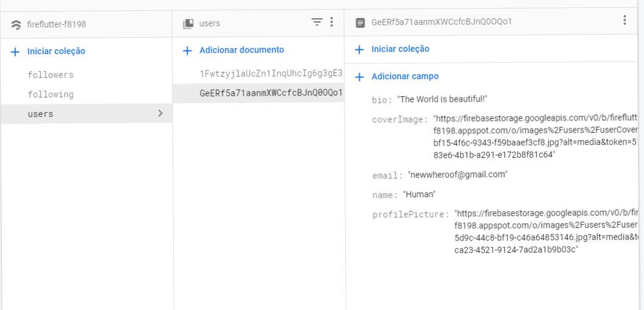This screenshot has height=310, width=644.
Task: Expand the users collection chevron arrow
Action: pos(160,113)
